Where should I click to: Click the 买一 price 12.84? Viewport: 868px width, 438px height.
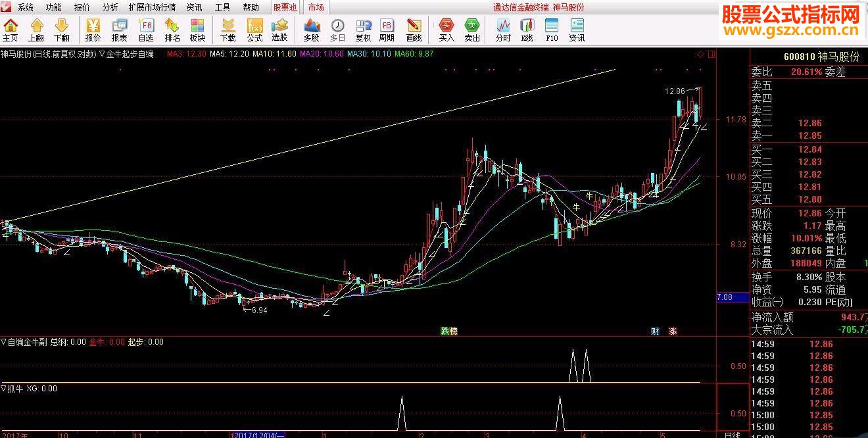(810, 149)
